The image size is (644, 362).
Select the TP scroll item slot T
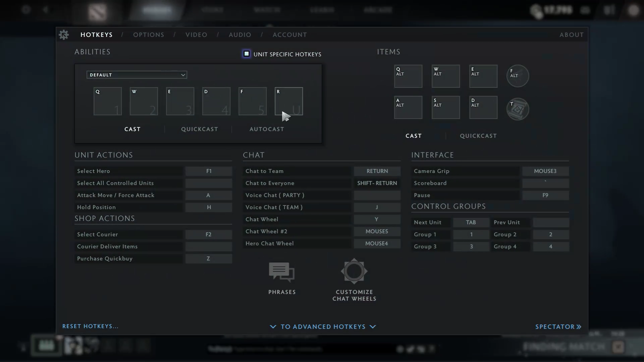[x=518, y=109]
